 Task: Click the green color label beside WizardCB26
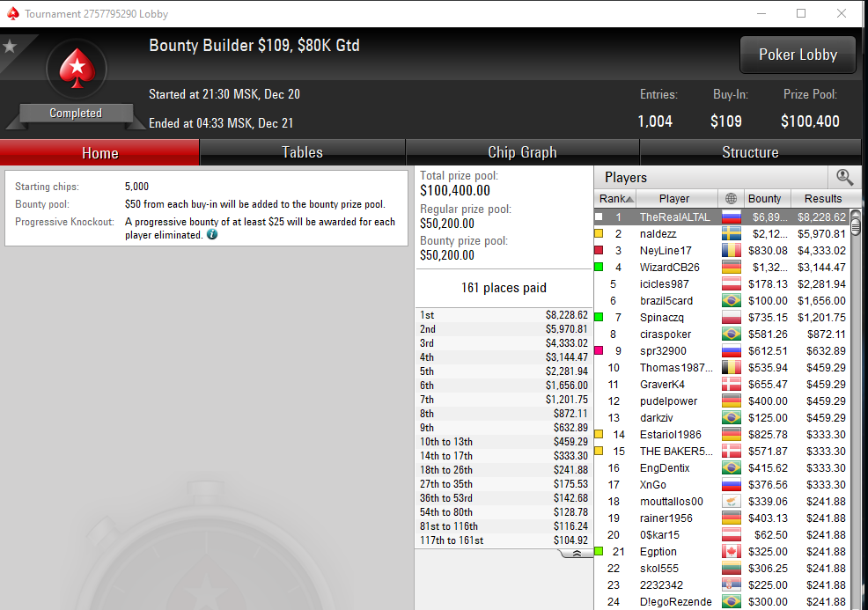pyautogui.click(x=599, y=267)
